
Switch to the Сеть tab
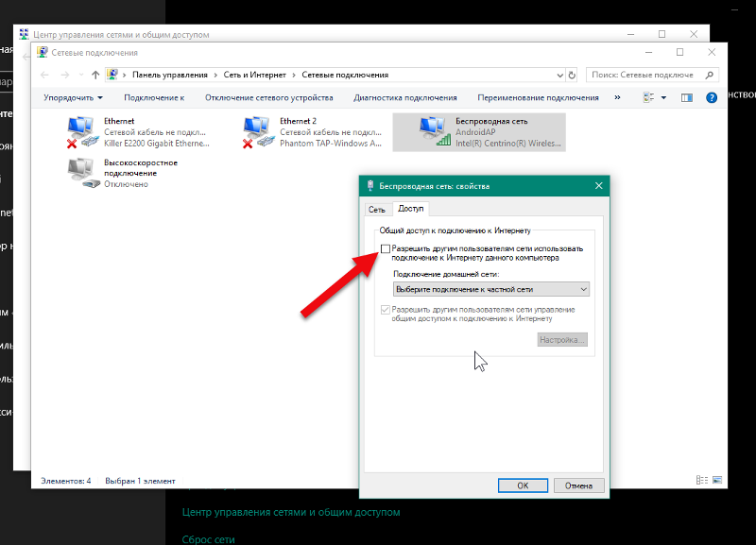coord(377,209)
